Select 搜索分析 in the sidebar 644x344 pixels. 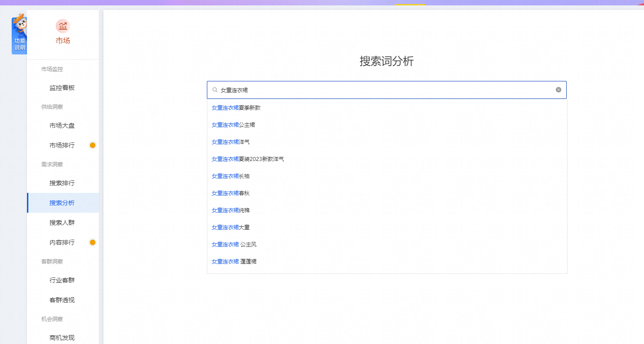click(62, 203)
